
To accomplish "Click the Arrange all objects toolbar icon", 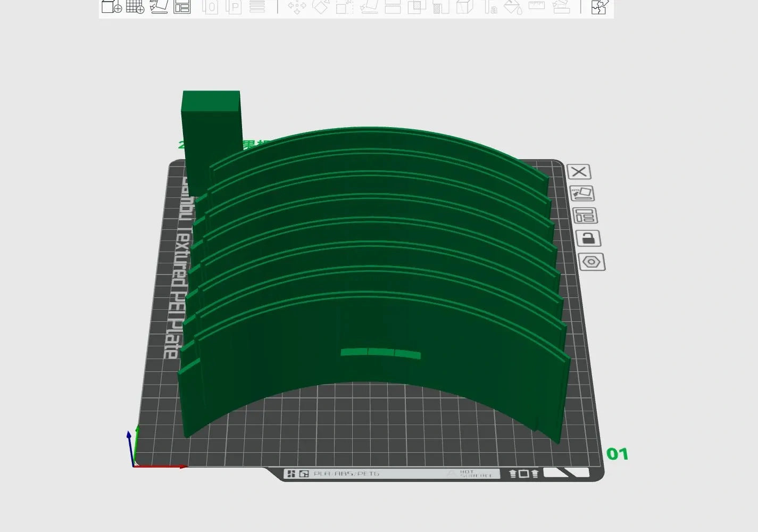I will 182,6.
